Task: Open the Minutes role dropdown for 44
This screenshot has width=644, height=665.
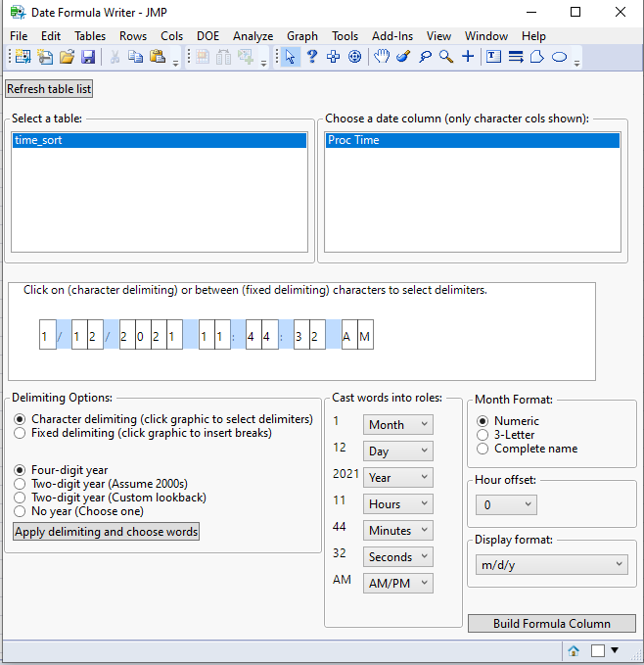Action: pyautogui.click(x=397, y=531)
